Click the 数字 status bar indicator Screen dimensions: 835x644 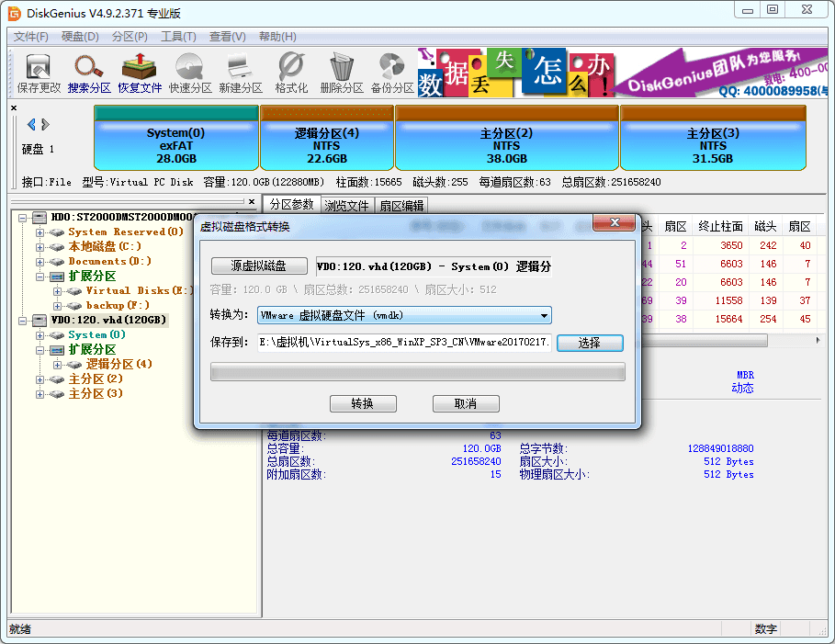coord(766,629)
